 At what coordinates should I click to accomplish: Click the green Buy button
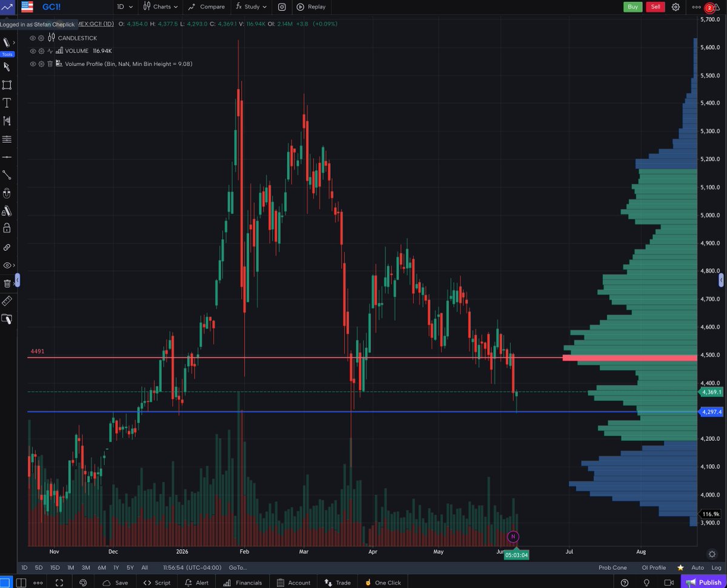click(632, 7)
